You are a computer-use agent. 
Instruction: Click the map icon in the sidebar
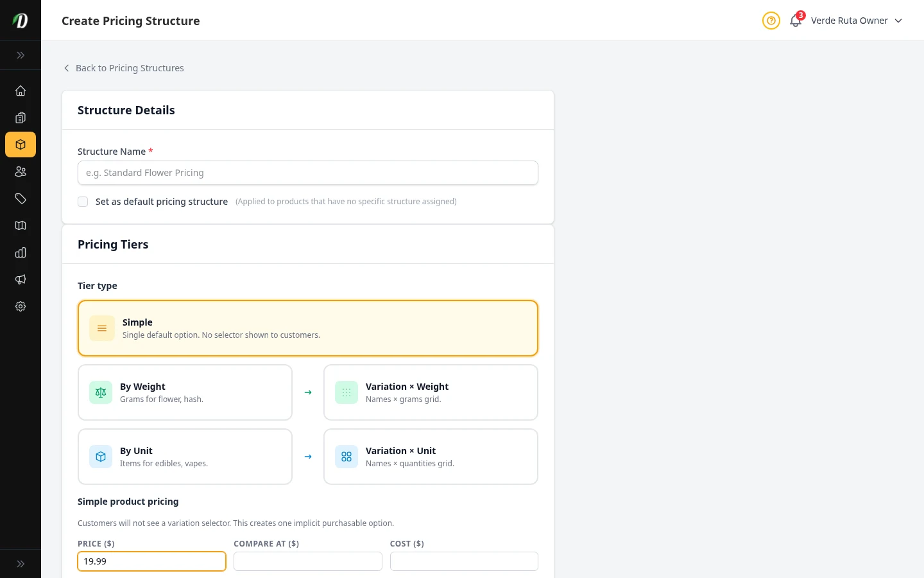(x=20, y=225)
